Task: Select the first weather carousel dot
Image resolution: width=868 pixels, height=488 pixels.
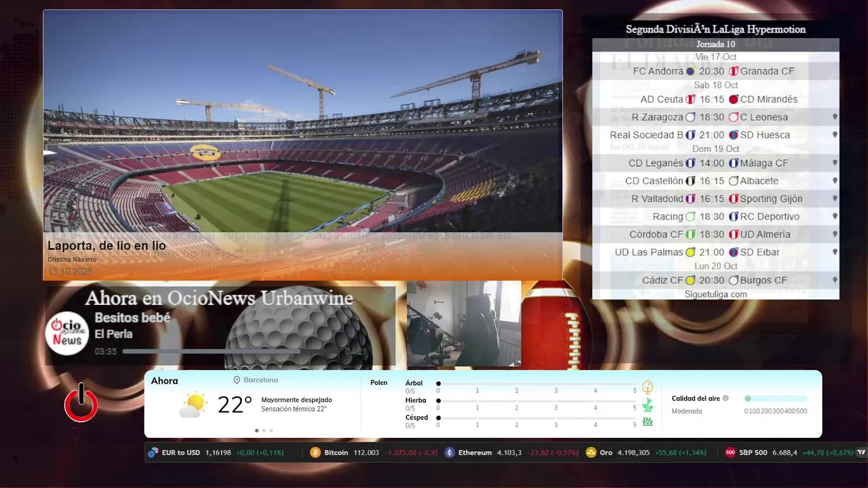Action: (256, 430)
